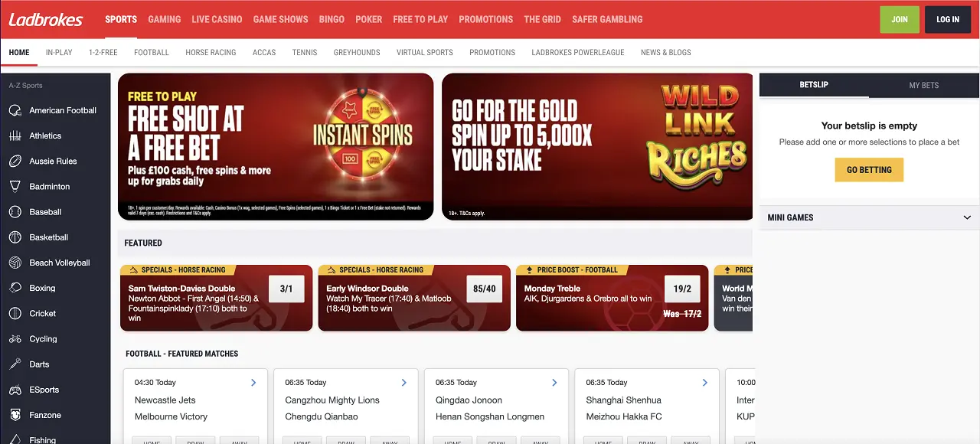This screenshot has height=444, width=980.
Task: Open the Wild Link Riches banner
Action: tap(597, 146)
